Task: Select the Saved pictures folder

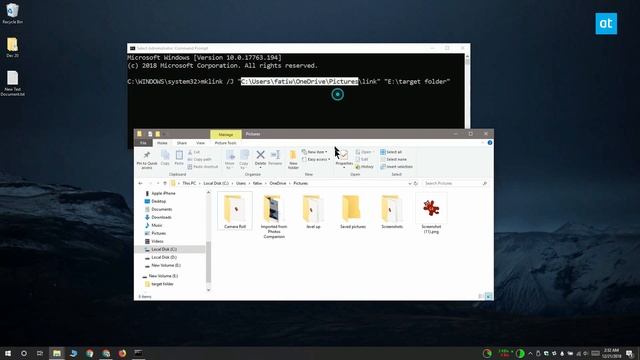Action: (x=353, y=211)
